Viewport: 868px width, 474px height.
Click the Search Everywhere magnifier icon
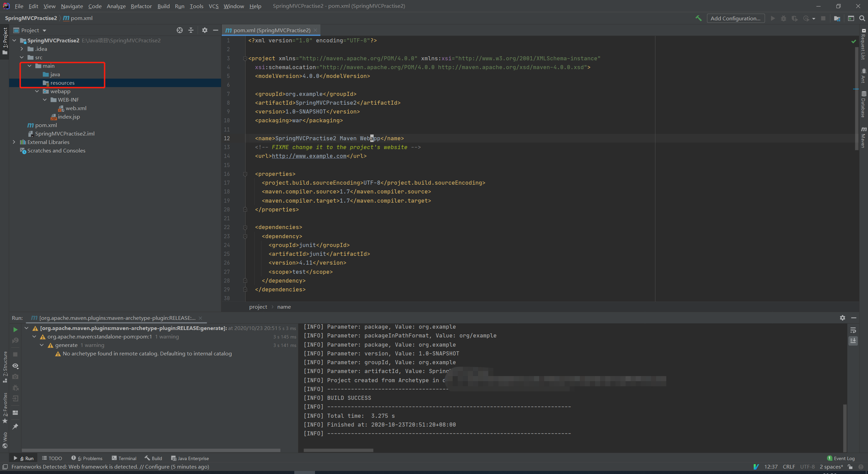(862, 18)
